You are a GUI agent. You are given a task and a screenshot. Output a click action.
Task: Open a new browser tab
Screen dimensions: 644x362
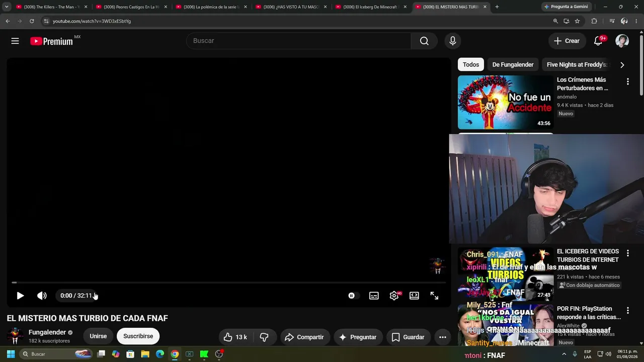click(x=497, y=7)
